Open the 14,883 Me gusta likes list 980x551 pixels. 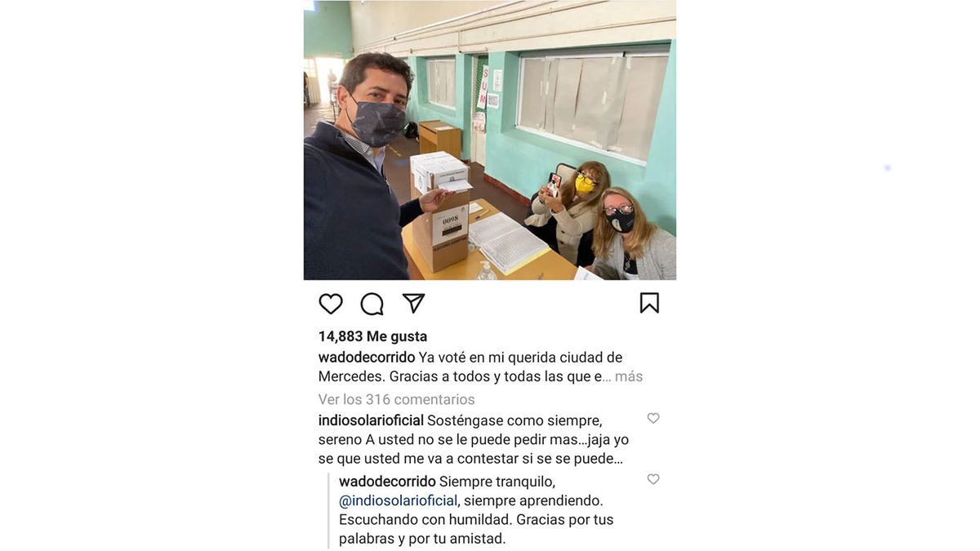(x=372, y=336)
